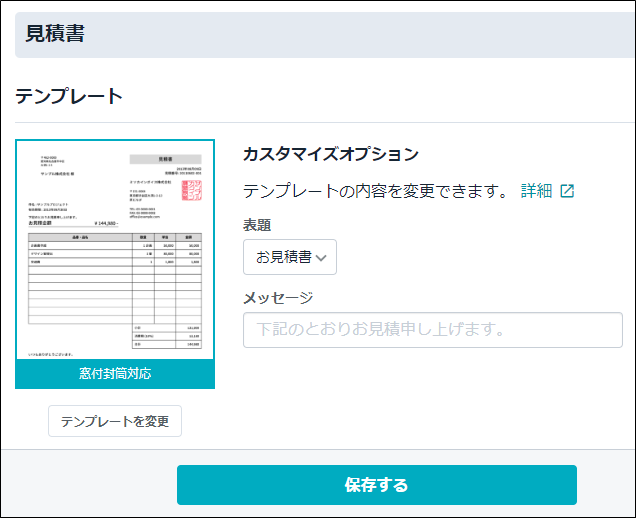This screenshot has width=636, height=518.
Task: Click the テンプレート section heading
Action: click(69, 96)
